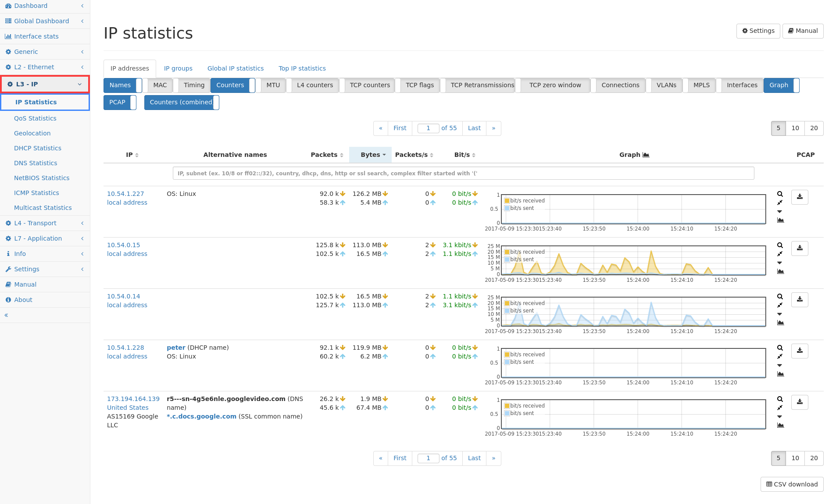836x504 pixels.
Task: Download PCAP for 10.54.1.227
Action: point(800,197)
